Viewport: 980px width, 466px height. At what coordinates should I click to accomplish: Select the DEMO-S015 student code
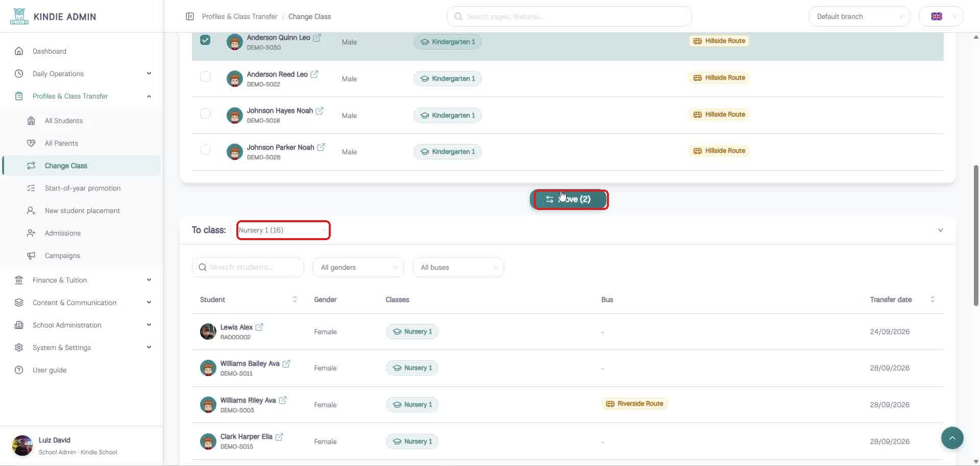237,447
